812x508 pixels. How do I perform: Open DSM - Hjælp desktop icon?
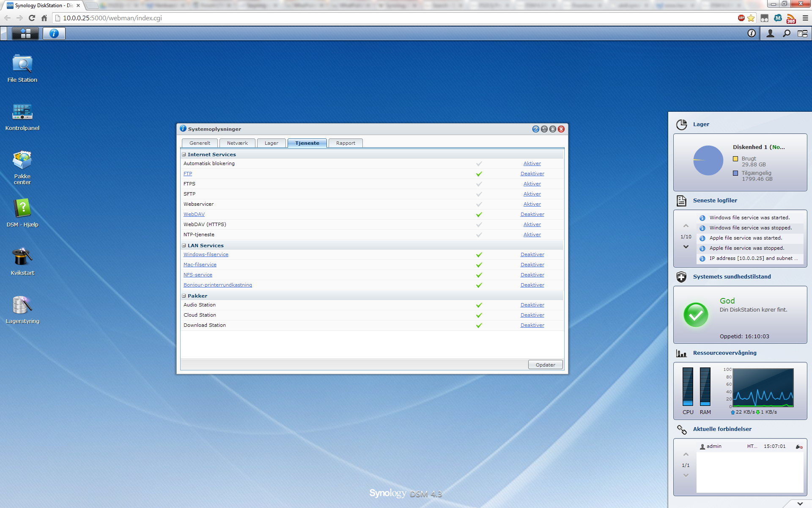click(22, 213)
